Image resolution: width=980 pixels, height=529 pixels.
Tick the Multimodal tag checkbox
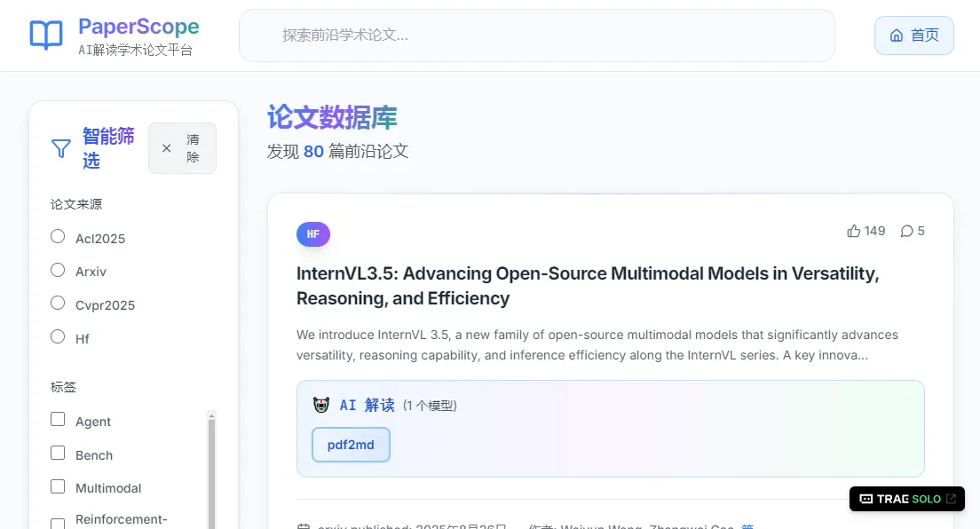pyautogui.click(x=58, y=486)
